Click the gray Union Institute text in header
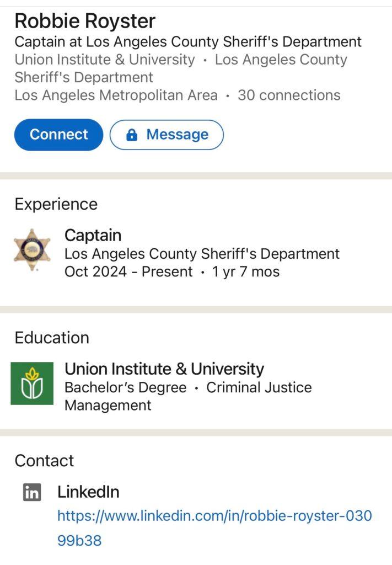Viewport: 392px width, 565px height. (105, 60)
